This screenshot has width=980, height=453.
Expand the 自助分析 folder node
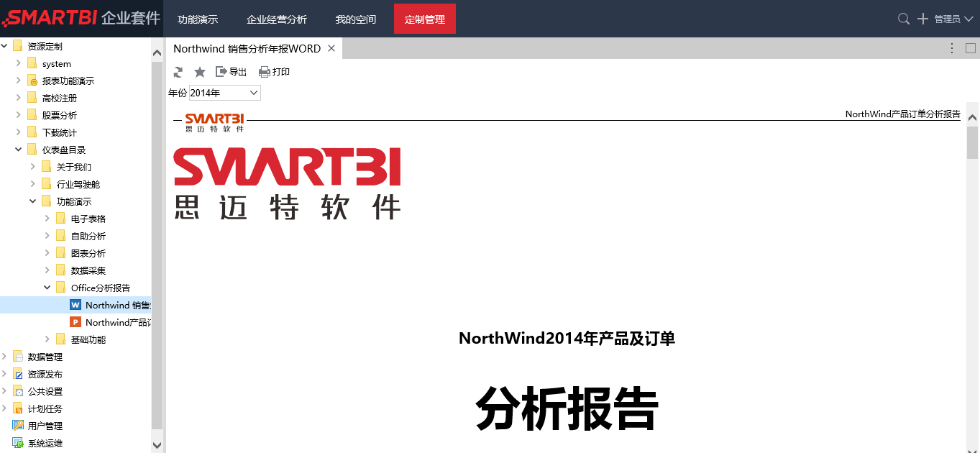pos(47,236)
